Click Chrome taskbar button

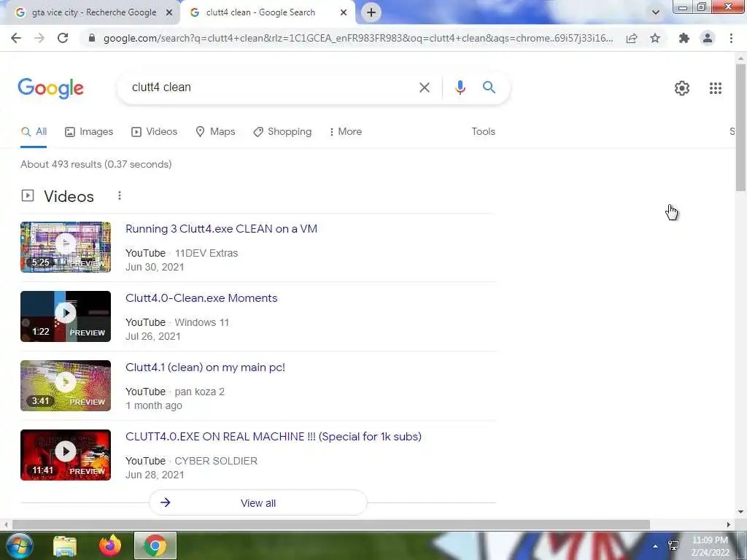tap(155, 545)
